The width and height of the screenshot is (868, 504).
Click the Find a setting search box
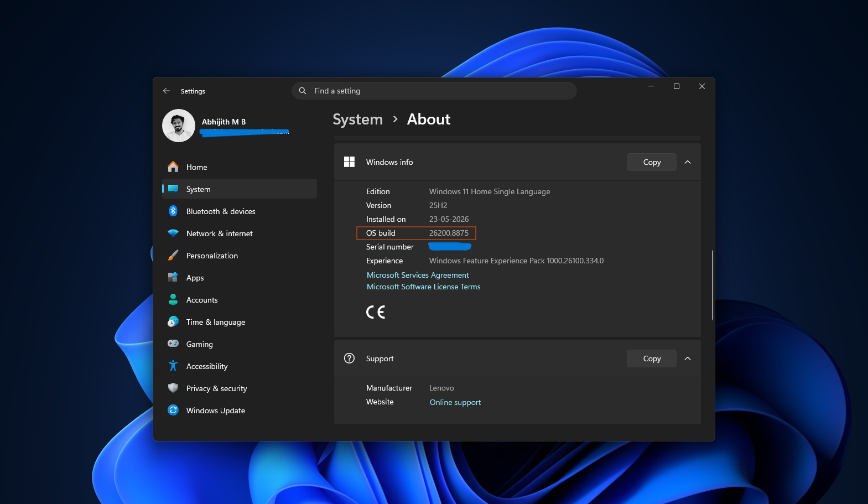click(x=434, y=91)
